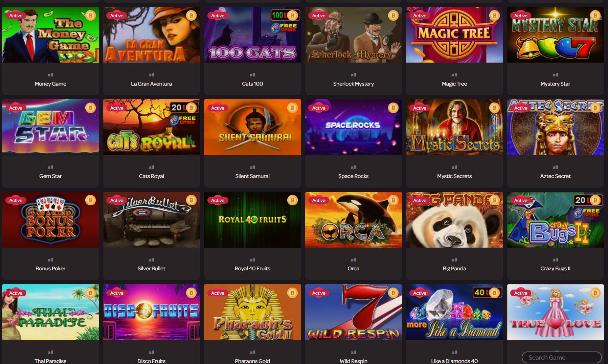Open the Wild Respin game thumbnail

coord(353,312)
